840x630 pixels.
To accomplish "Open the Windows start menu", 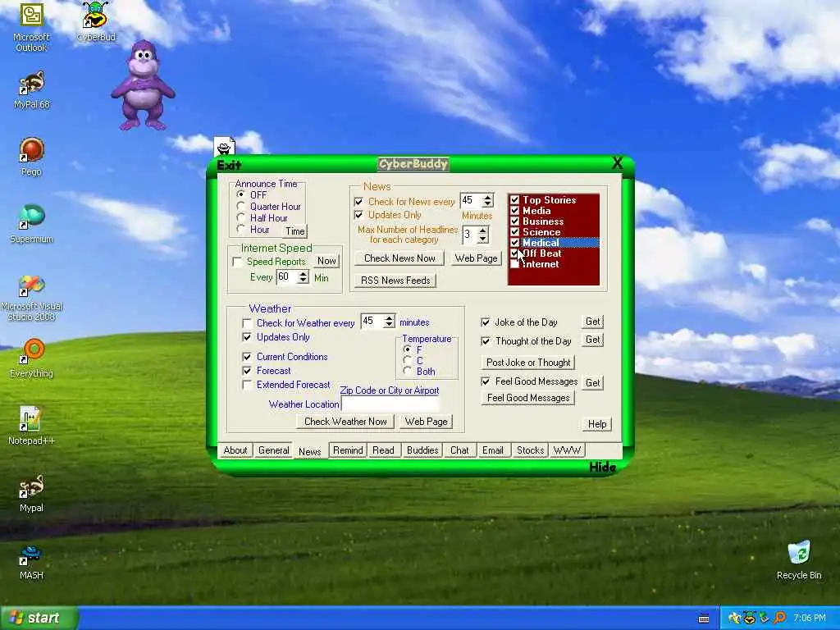I will click(x=39, y=619).
